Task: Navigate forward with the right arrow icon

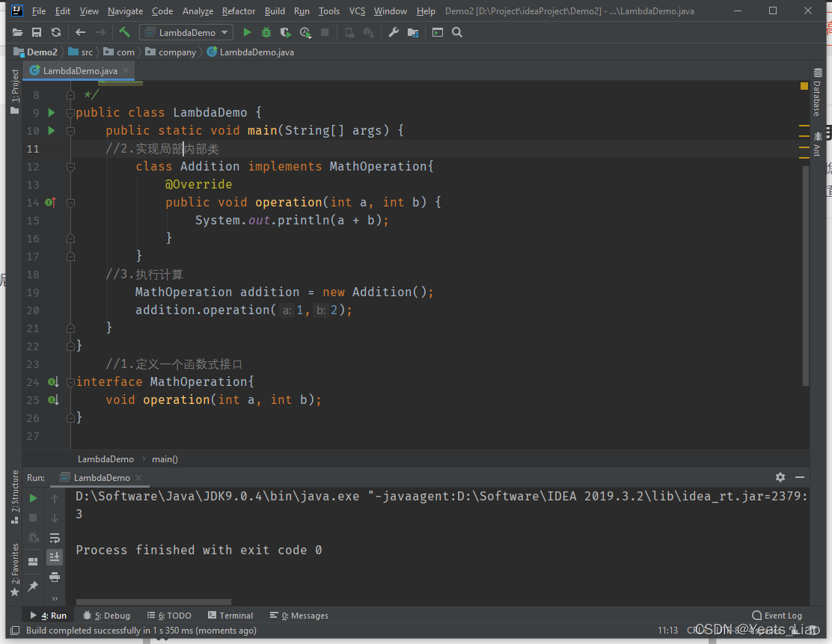Action: pyautogui.click(x=100, y=33)
